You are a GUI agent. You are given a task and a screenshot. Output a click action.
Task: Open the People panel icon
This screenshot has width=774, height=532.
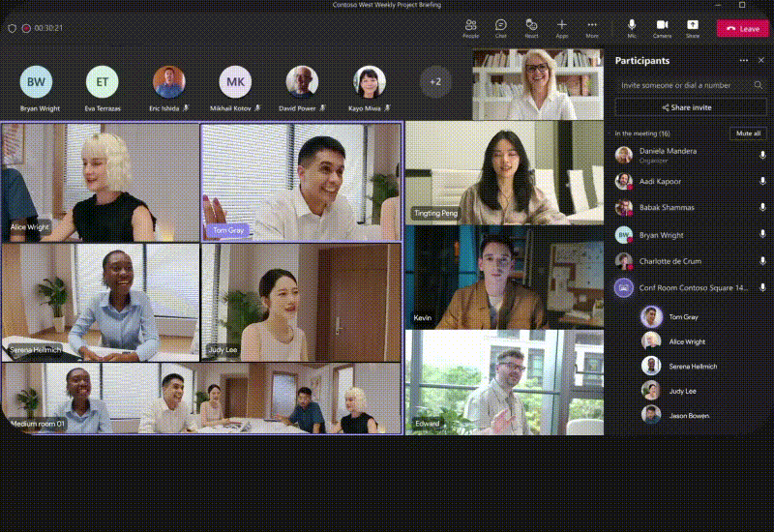pos(470,24)
